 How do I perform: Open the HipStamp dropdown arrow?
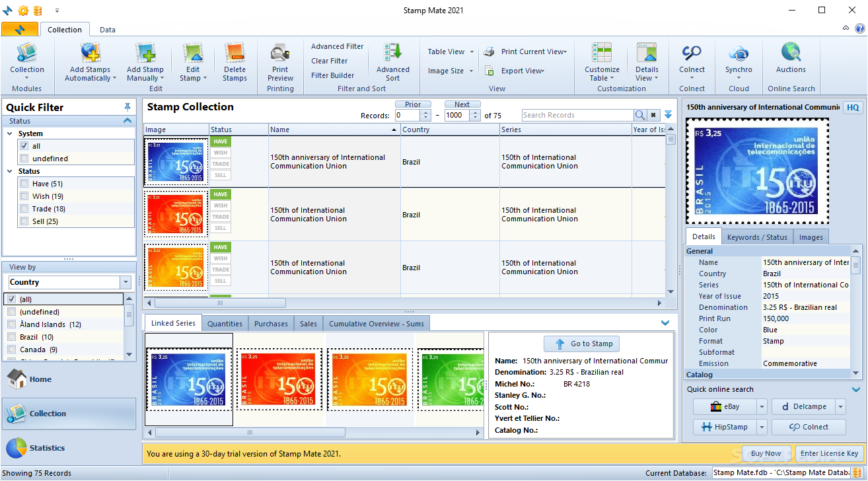tap(762, 427)
